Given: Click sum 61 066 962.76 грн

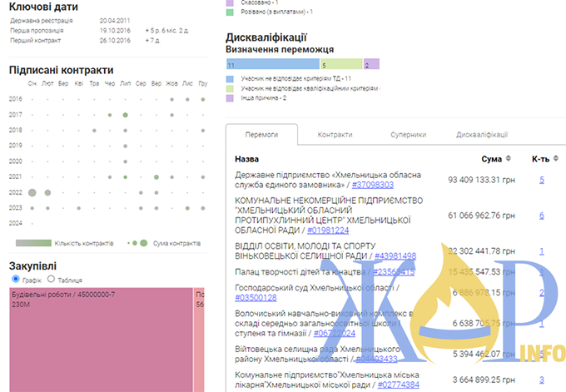Looking at the screenshot, I should [x=482, y=216].
